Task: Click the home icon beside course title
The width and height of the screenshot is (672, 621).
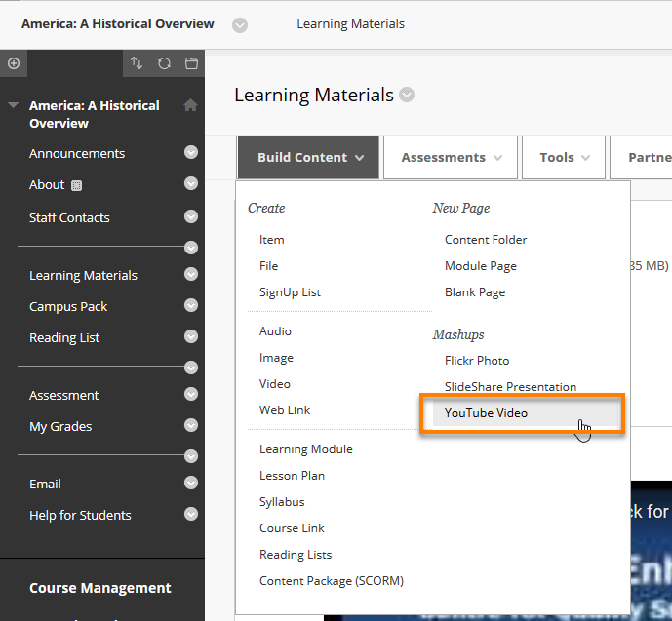Action: [190, 105]
